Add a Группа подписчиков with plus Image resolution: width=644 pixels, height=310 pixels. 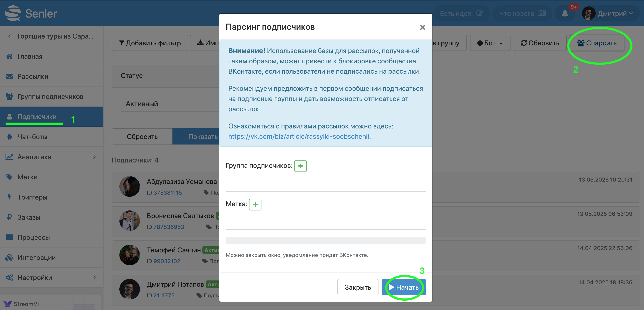[300, 166]
